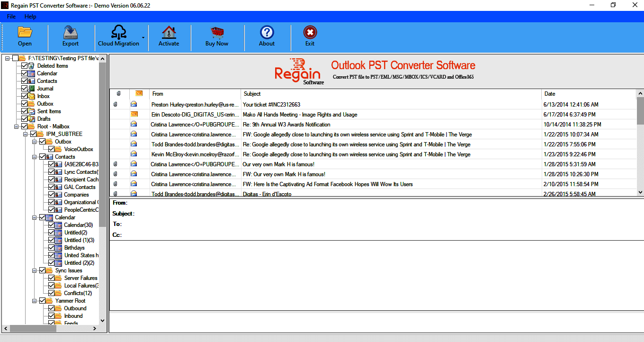Show the About dialog

coord(267,32)
